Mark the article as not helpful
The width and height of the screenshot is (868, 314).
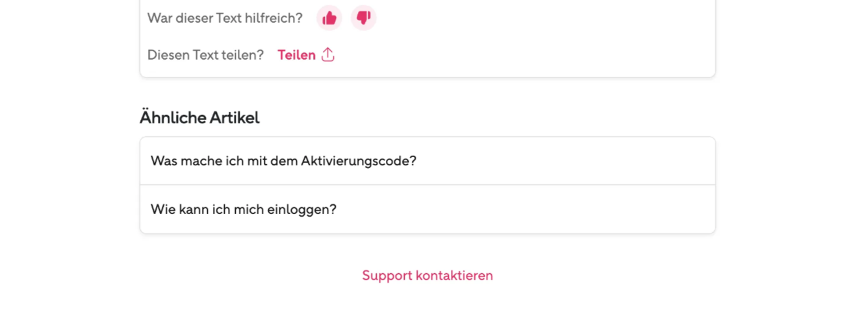click(x=364, y=18)
